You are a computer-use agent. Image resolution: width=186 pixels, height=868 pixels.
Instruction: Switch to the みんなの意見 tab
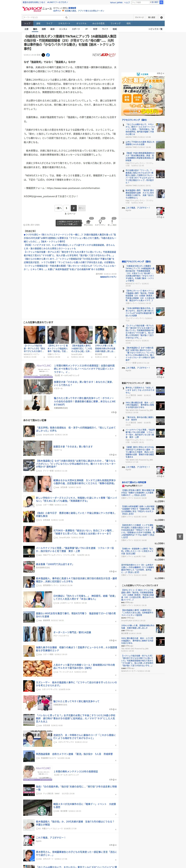98,24
